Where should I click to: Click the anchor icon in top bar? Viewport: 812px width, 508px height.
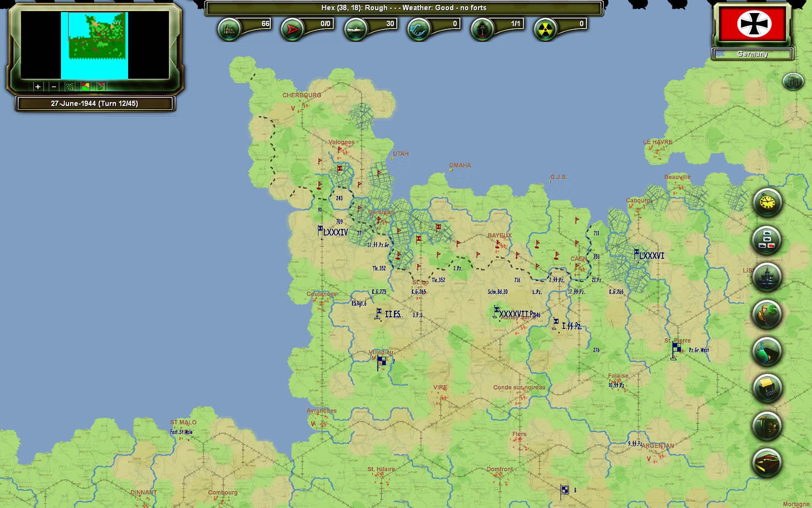click(482, 30)
